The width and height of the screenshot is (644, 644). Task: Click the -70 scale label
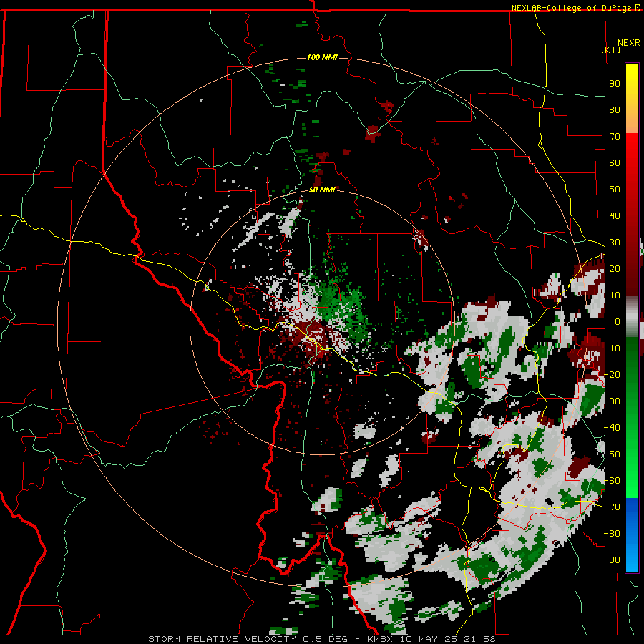612,507
